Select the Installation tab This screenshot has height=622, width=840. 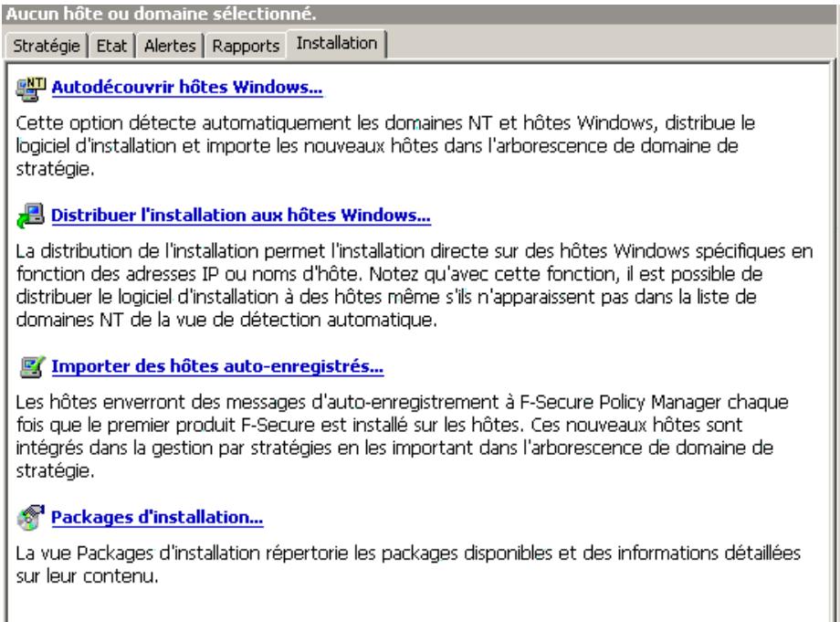[336, 44]
